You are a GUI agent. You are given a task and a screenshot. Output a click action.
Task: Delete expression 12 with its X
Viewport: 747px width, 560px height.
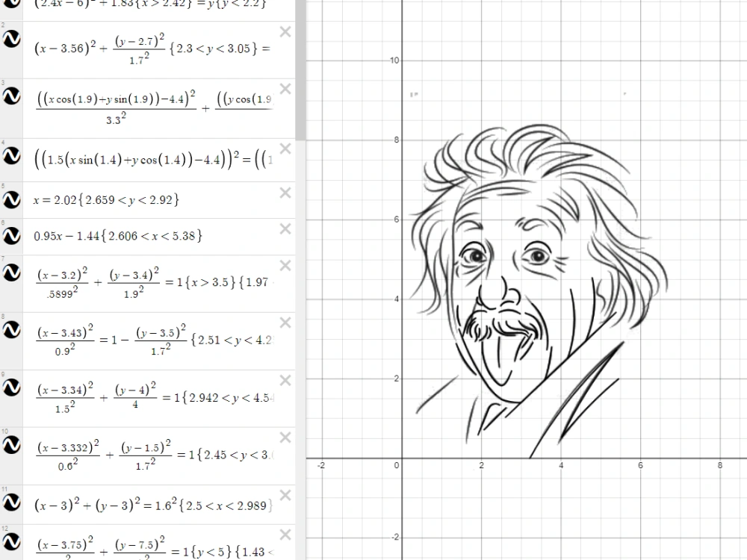pos(285,535)
